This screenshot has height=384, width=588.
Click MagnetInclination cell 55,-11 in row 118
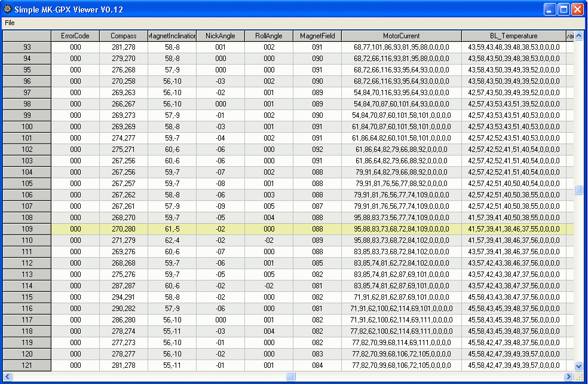click(x=172, y=331)
